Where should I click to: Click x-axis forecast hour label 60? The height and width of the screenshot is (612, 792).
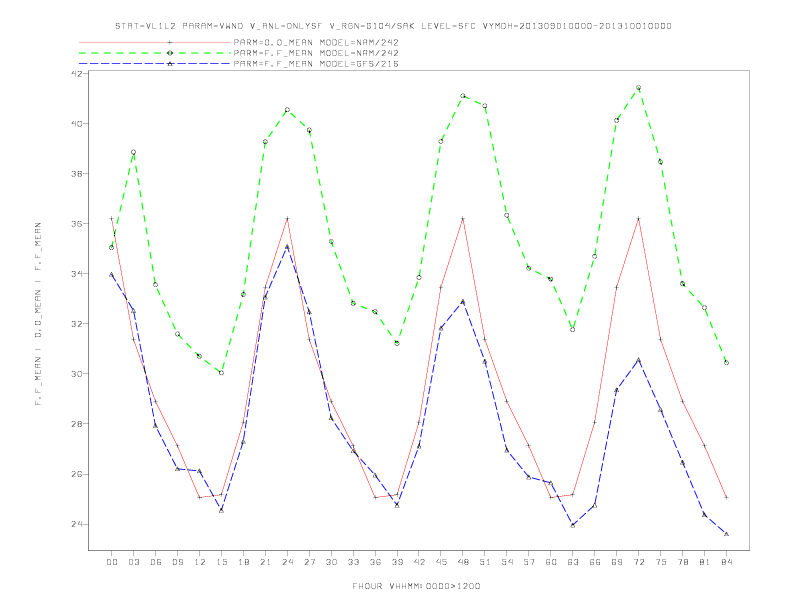point(551,562)
